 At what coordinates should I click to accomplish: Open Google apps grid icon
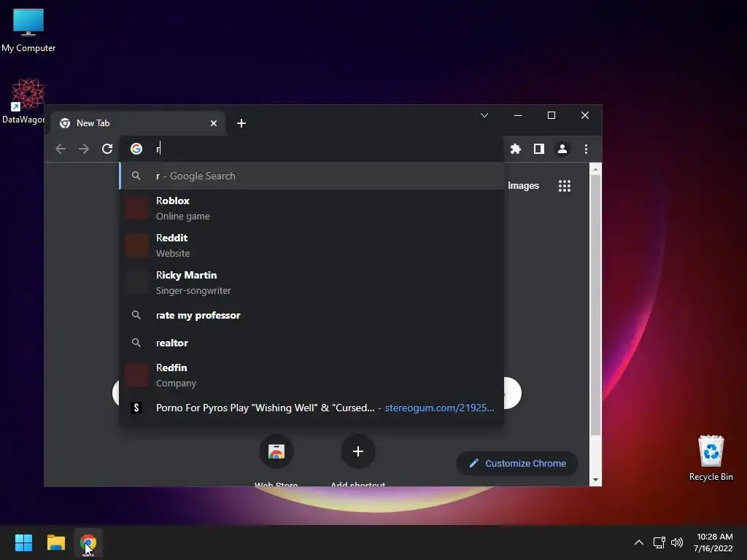[x=565, y=186]
